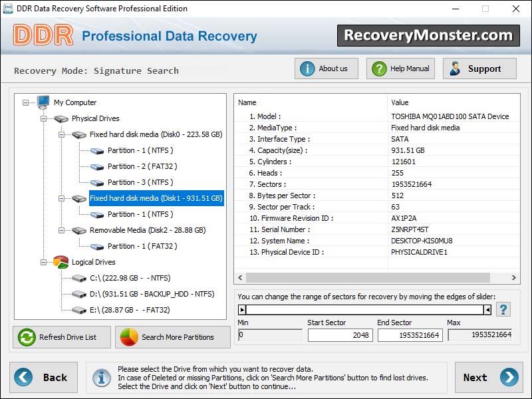Image resolution: width=532 pixels, height=399 pixels.
Task: Click the Partition - 2 FAT32 drive icon
Action: 97,167
